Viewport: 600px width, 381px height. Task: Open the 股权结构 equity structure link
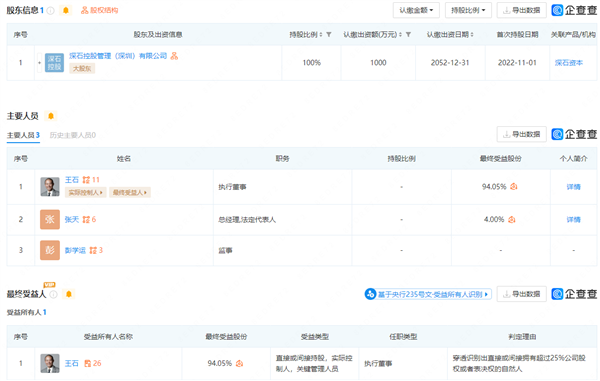(99, 10)
